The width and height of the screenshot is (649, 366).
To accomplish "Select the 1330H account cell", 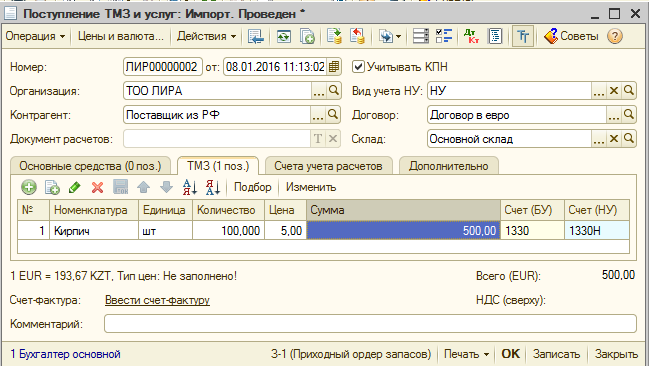I will [x=597, y=231].
